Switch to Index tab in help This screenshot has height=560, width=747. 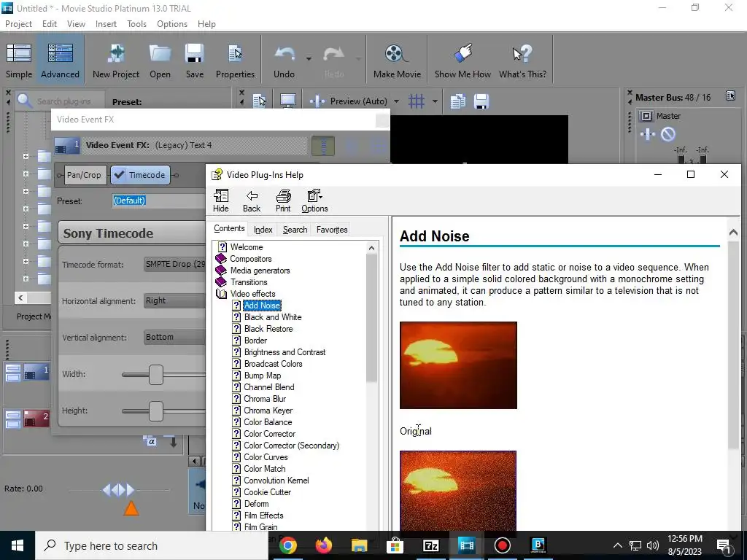point(263,230)
